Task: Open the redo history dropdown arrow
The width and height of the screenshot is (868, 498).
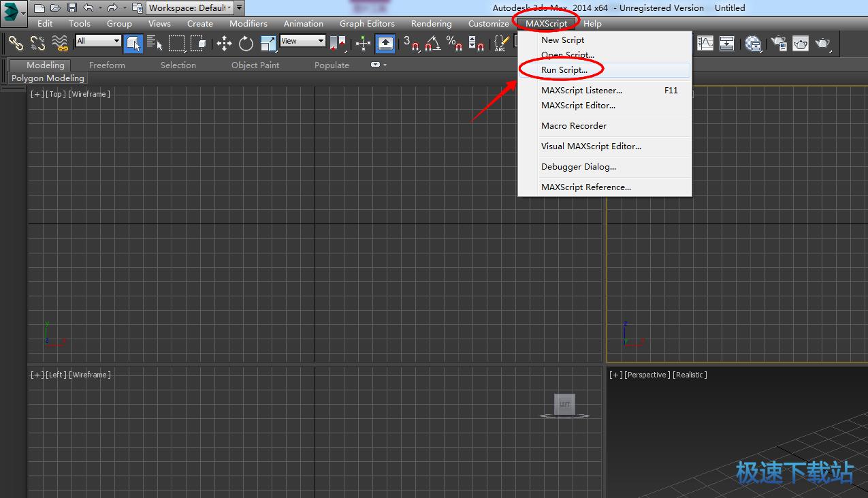Action: 124,8
